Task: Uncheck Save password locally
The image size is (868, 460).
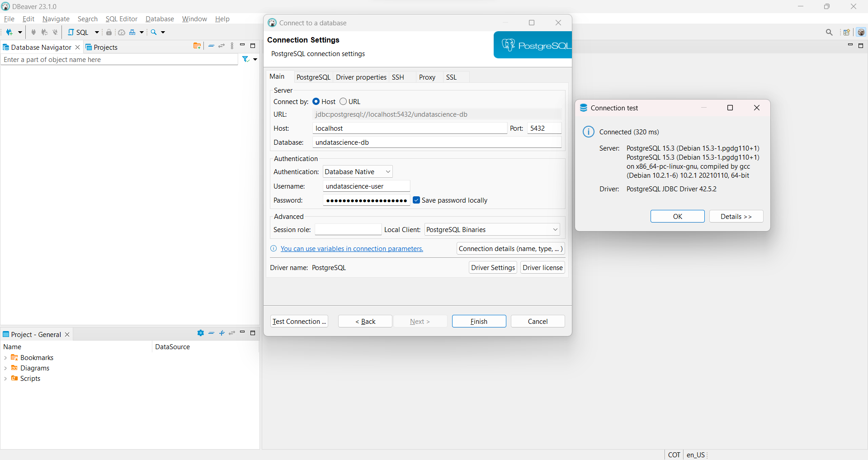Action: pos(416,200)
